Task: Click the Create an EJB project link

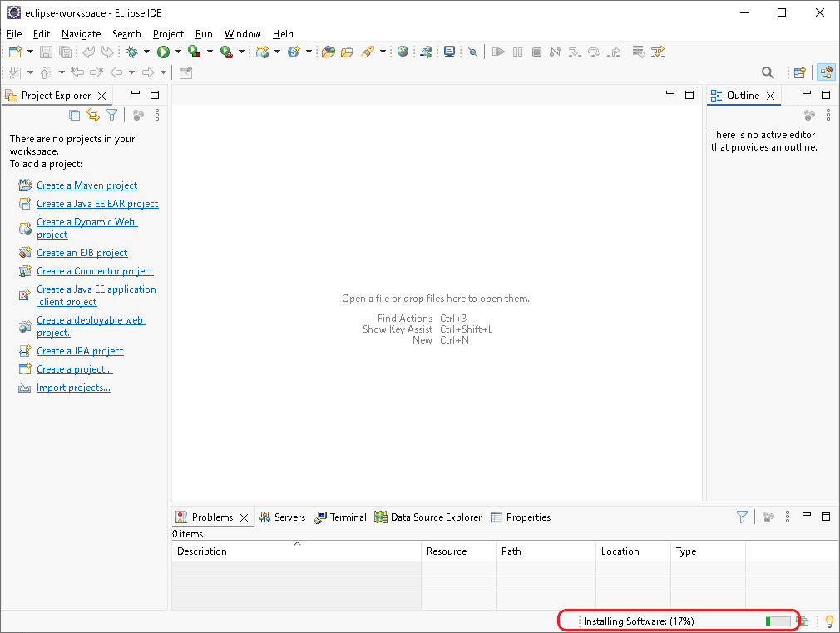Action: pyautogui.click(x=82, y=253)
